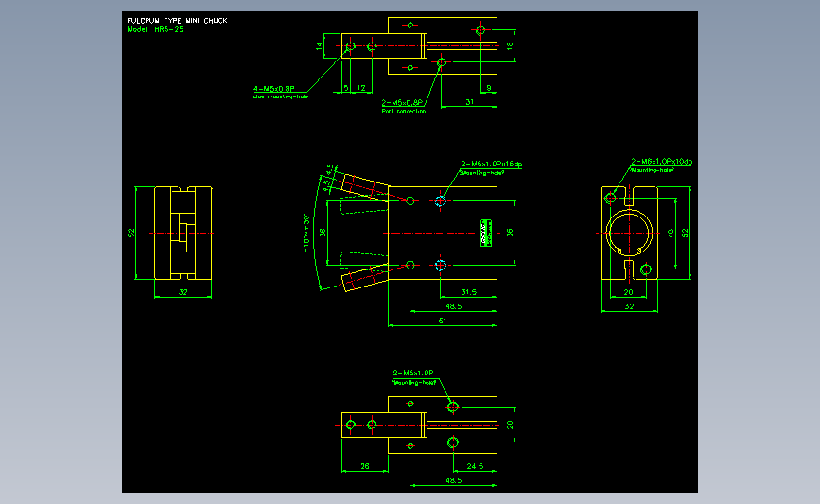Select the "Model. HR5-25" label
The image size is (820, 504).
click(155, 30)
